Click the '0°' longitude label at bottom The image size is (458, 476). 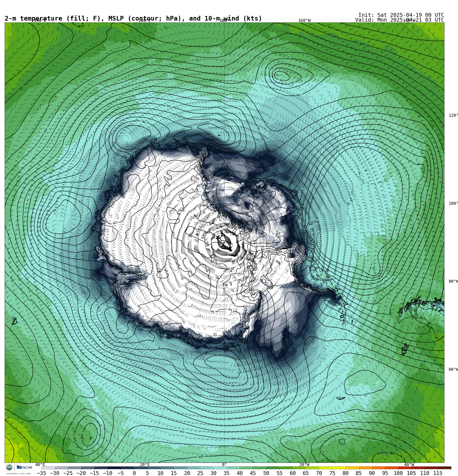[x=224, y=465]
